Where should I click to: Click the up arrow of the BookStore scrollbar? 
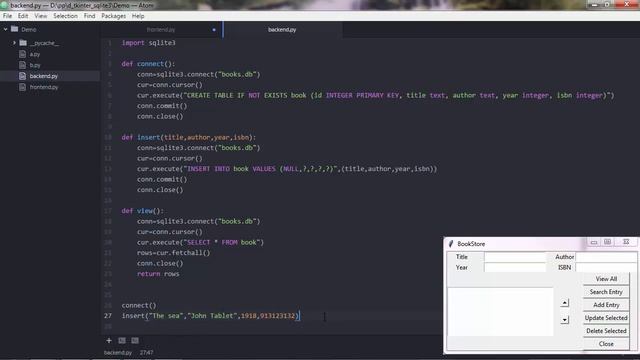coord(564,303)
